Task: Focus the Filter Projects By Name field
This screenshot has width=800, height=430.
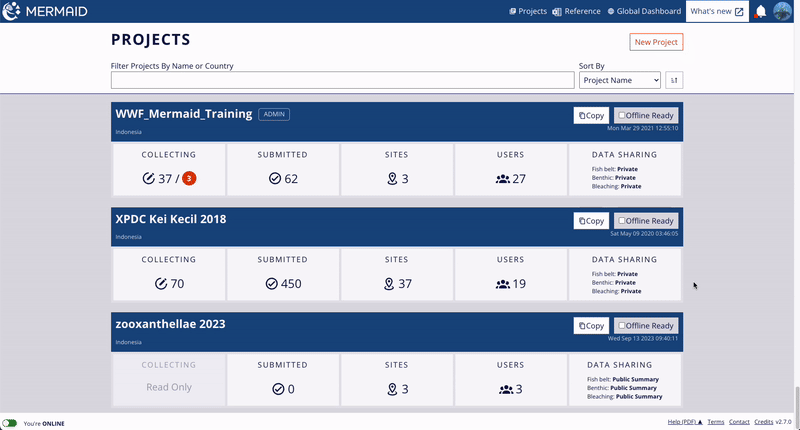Action: [342, 80]
